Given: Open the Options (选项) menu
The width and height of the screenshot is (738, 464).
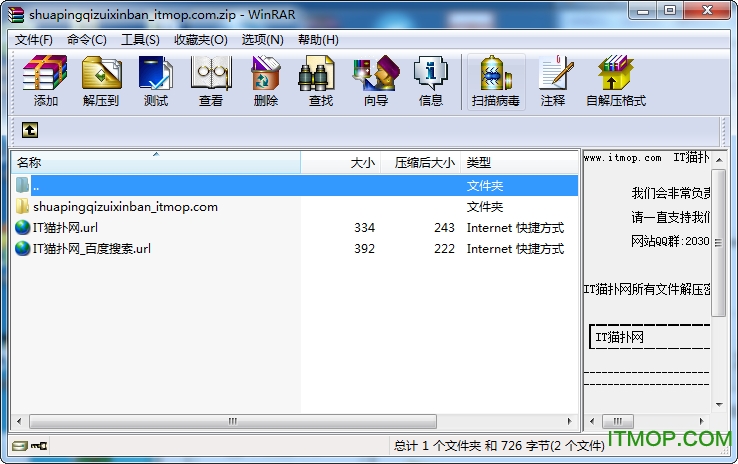Looking at the screenshot, I should 262,40.
